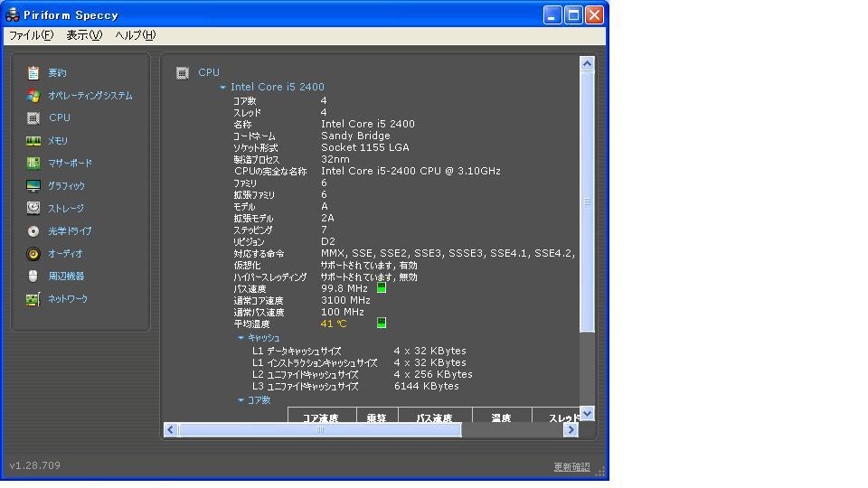The image size is (868, 488).
Task: Click the メモリ RAM stick icon
Action: tap(33, 141)
